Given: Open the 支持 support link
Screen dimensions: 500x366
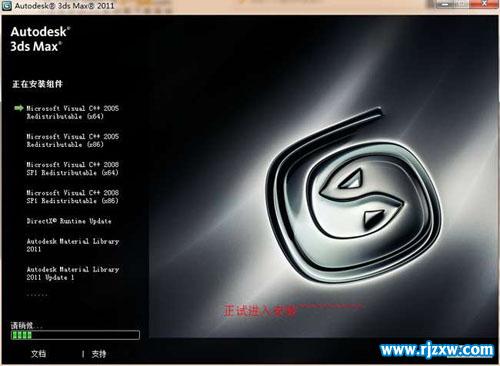Looking at the screenshot, I should (99, 354).
